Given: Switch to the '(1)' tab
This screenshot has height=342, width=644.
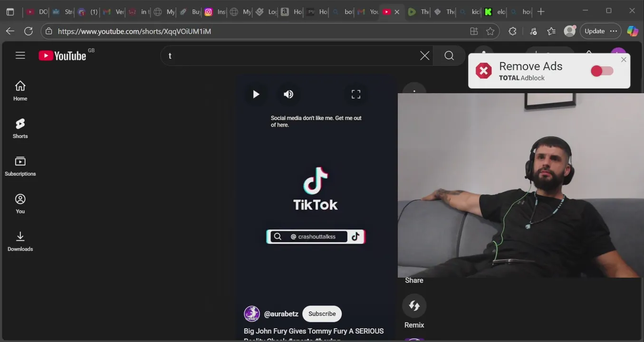Looking at the screenshot, I should 87,12.
